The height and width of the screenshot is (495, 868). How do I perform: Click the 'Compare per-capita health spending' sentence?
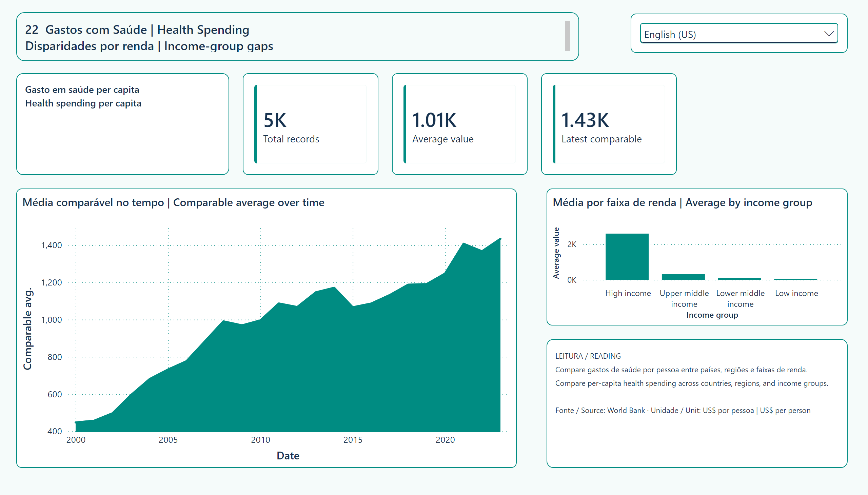pyautogui.click(x=692, y=383)
